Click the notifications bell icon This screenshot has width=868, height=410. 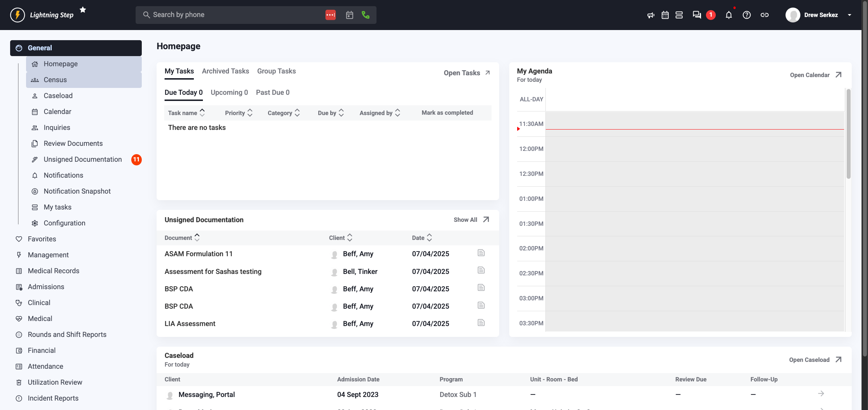729,15
